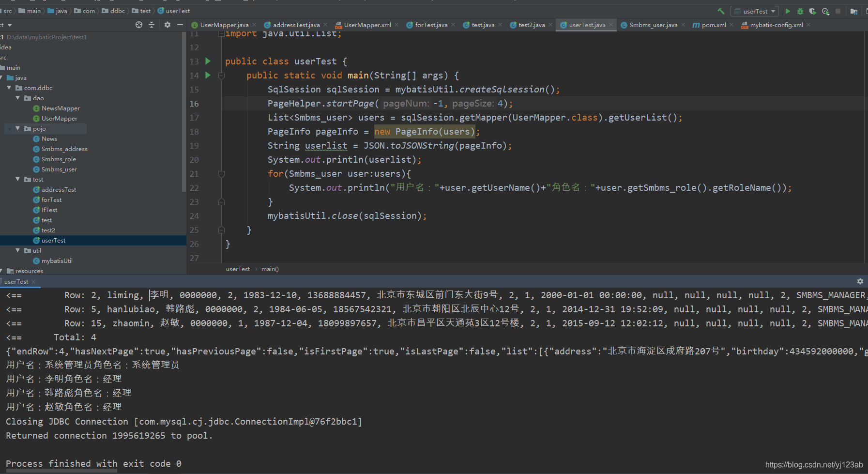Fold the for loop at line 21
Image resolution: width=868 pixels, height=474 pixels.
[x=221, y=174]
